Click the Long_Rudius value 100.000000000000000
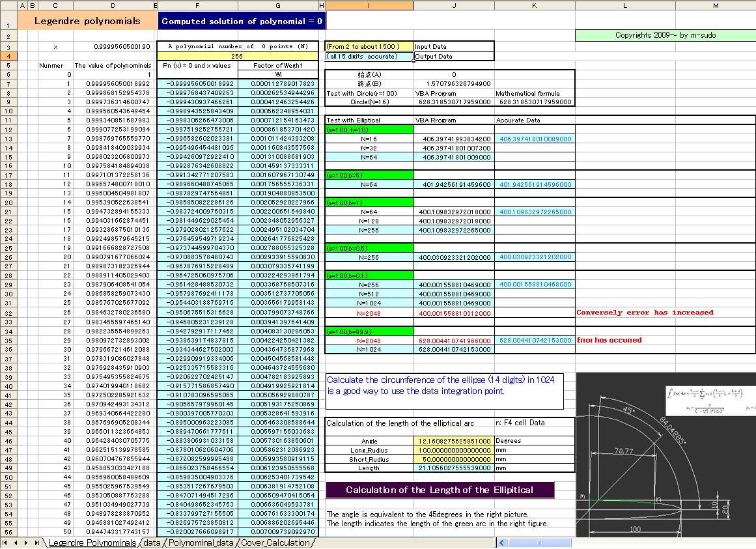 (x=454, y=450)
